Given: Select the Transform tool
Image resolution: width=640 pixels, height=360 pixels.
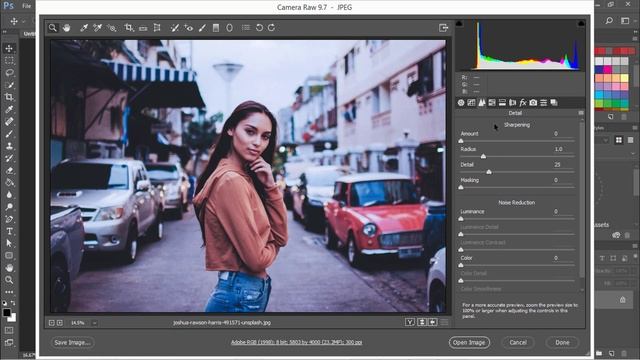Looking at the screenshot, I should point(157,28).
